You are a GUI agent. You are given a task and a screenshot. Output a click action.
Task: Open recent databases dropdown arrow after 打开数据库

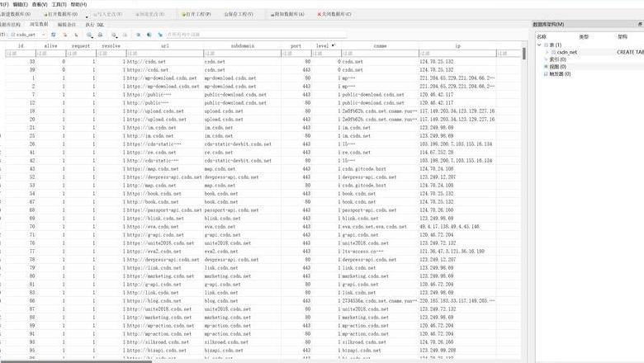[87, 16]
